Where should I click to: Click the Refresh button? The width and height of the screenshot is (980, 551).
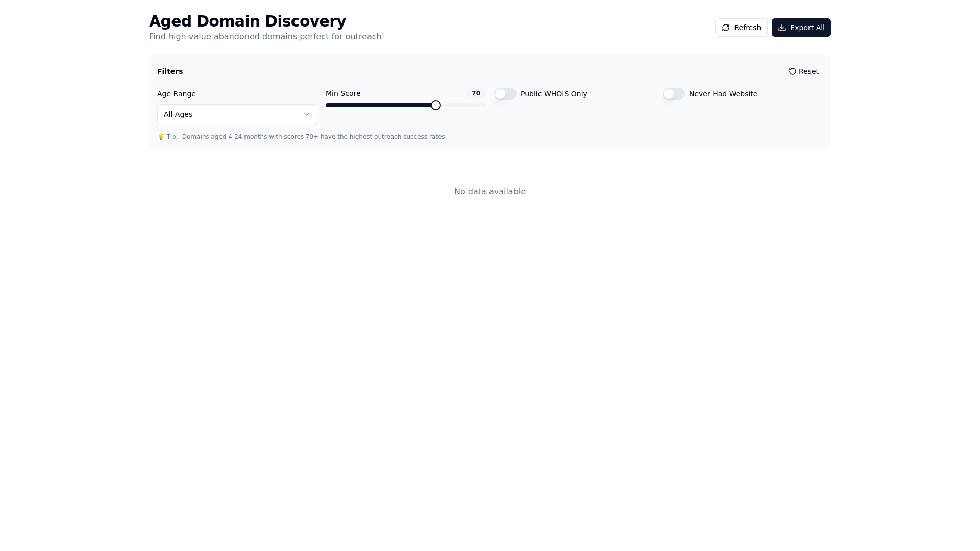[x=741, y=28]
